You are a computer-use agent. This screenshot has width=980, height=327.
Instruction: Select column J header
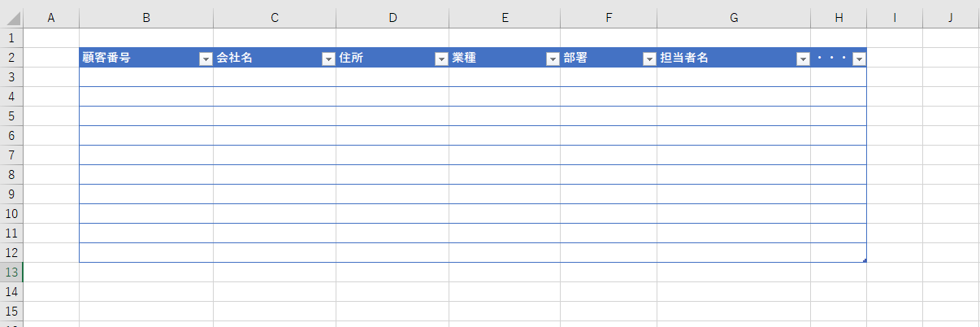point(951,18)
